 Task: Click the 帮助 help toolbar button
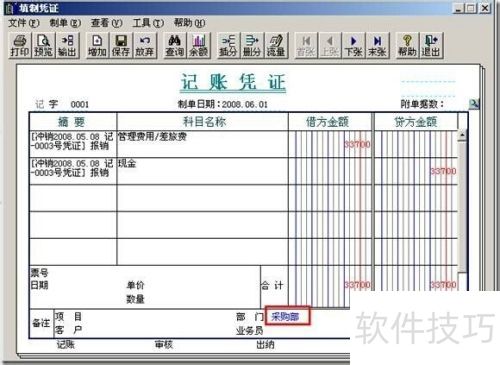(x=407, y=46)
